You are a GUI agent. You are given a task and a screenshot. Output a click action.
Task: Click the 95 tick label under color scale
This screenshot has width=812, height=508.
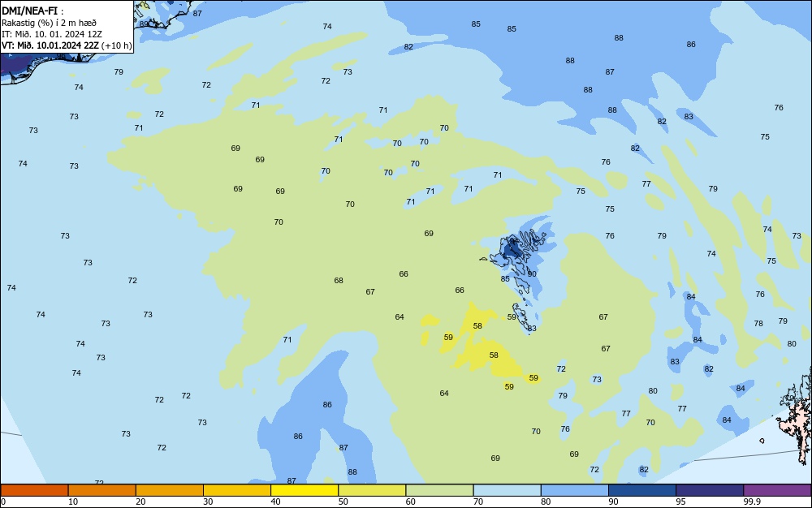(x=681, y=502)
